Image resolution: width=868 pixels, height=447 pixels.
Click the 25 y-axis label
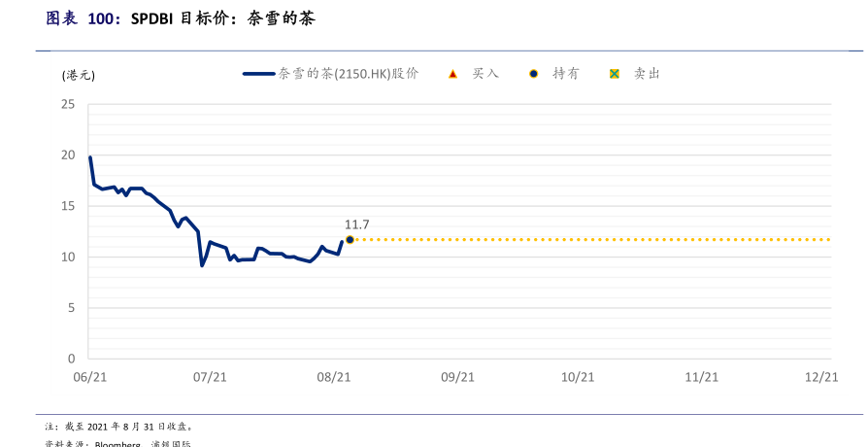point(68,104)
